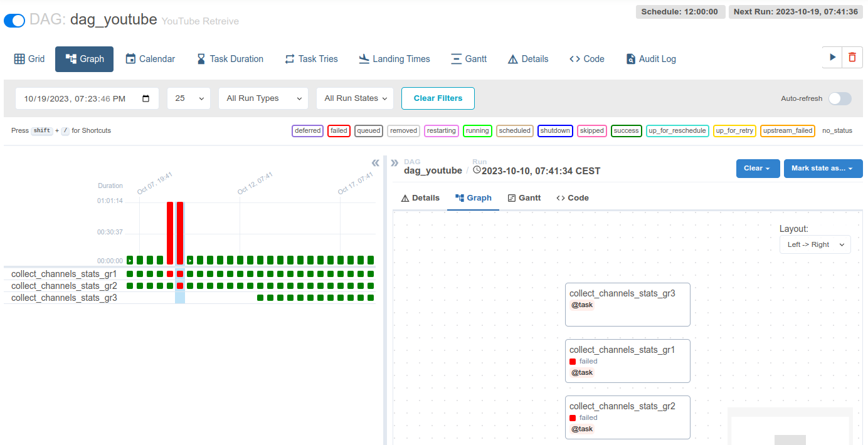Open the Audit Log view
The width and height of the screenshot is (868, 445).
point(651,59)
